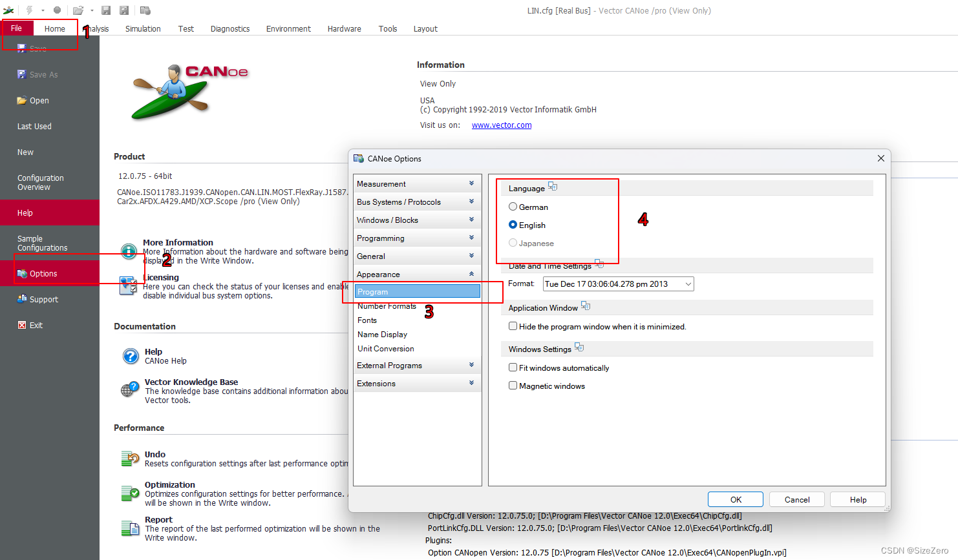Click the open folder icon in quick access toolbar
This screenshot has width=958, height=560.
pyautogui.click(x=78, y=10)
